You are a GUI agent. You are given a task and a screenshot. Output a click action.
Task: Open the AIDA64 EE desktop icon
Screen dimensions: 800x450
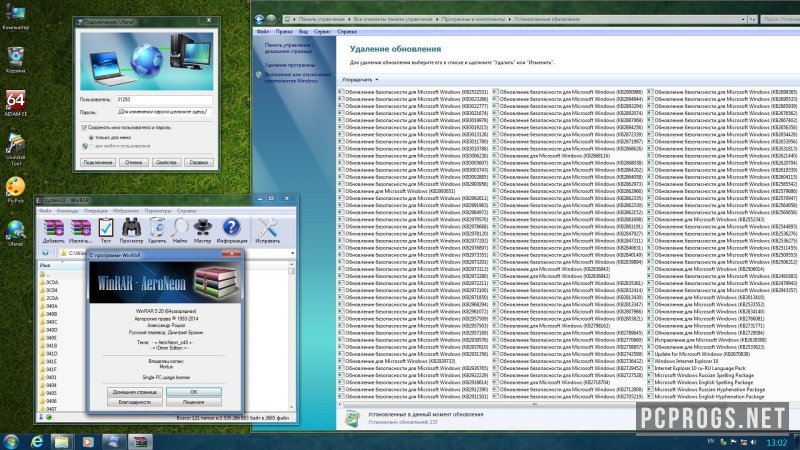tap(15, 100)
